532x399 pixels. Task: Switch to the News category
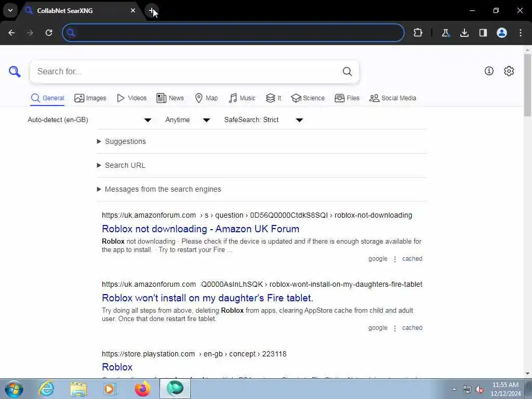[170, 98]
